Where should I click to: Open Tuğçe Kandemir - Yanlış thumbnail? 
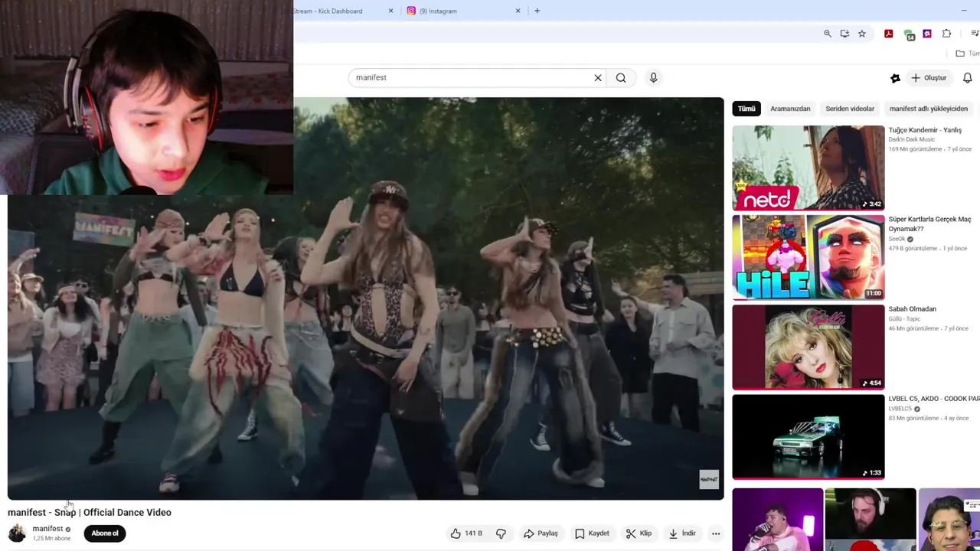[x=808, y=168]
